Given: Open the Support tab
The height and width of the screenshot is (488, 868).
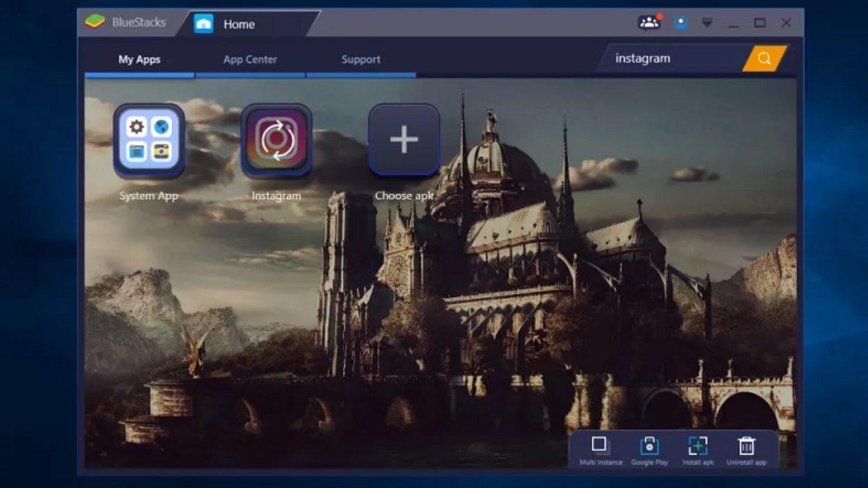Looking at the screenshot, I should pyautogui.click(x=361, y=60).
